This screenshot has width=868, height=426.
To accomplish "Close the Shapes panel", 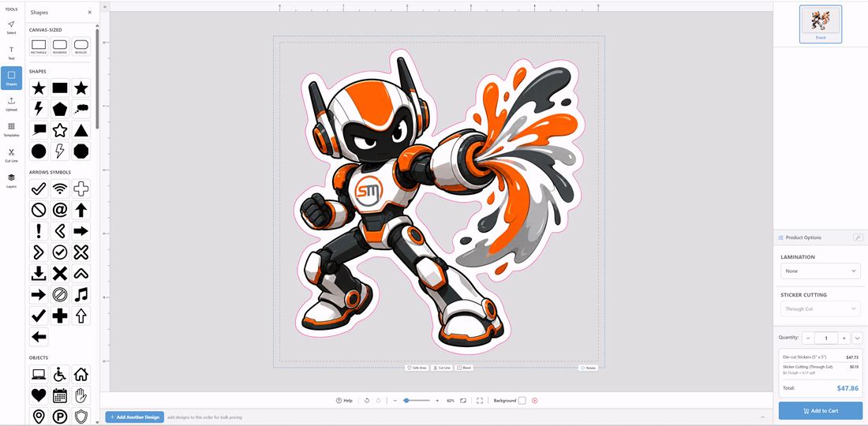I will click(x=90, y=12).
